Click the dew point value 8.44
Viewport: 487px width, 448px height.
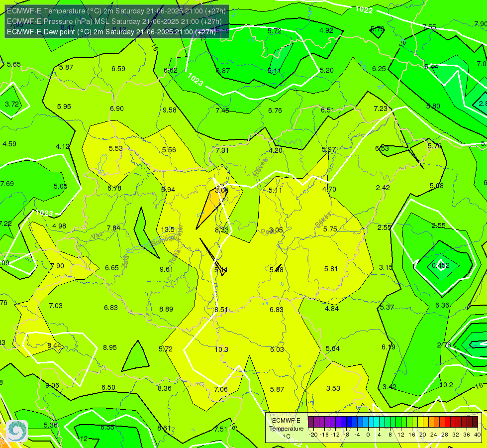(54, 346)
